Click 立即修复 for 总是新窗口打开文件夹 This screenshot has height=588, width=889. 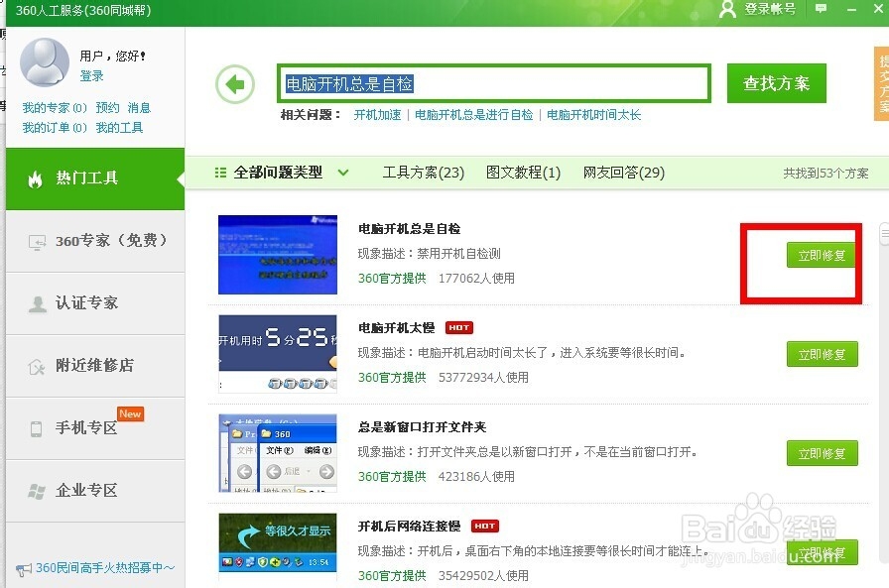point(823,453)
